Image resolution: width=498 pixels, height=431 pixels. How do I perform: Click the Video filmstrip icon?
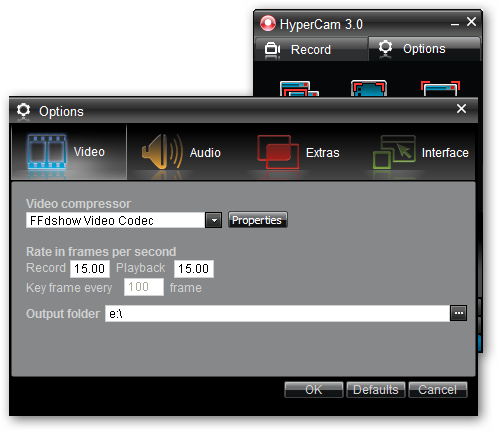(x=47, y=152)
